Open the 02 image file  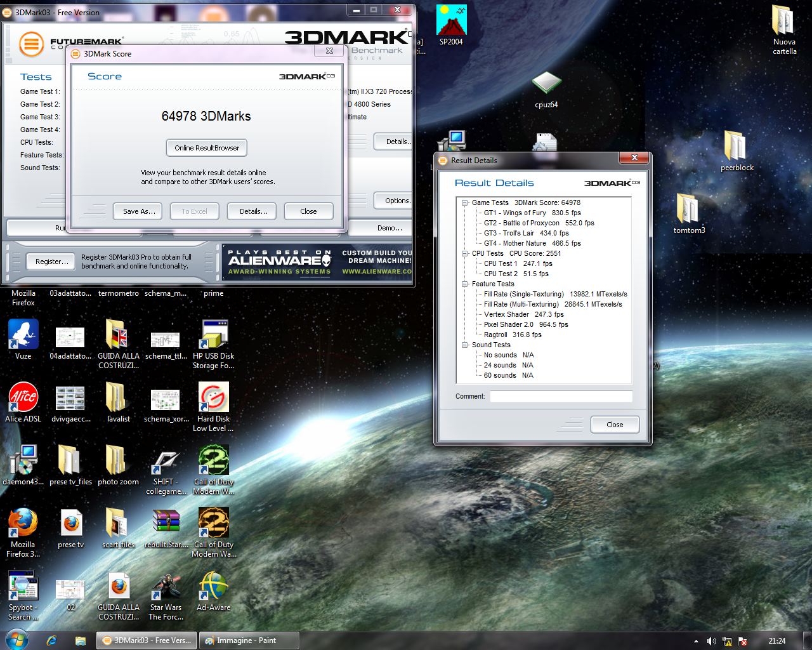(x=70, y=594)
